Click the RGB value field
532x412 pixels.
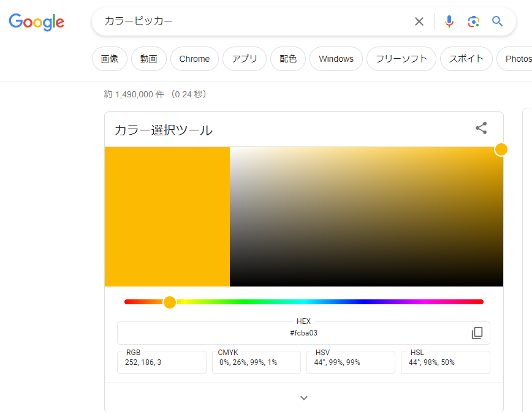point(162,362)
